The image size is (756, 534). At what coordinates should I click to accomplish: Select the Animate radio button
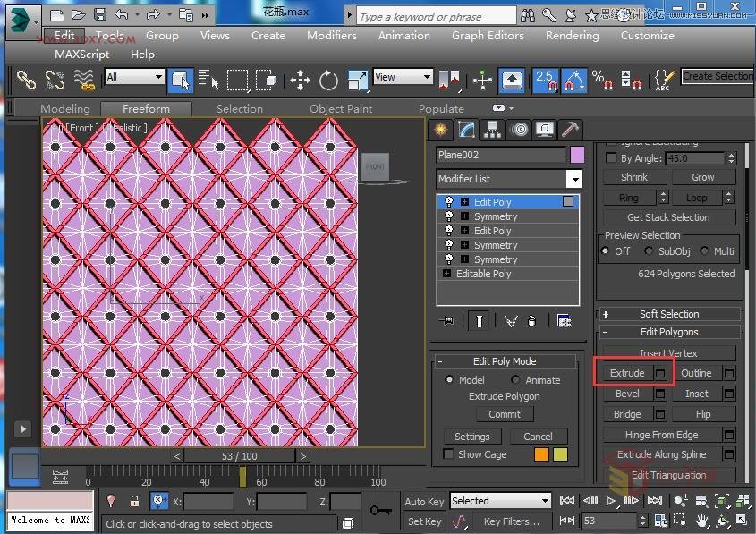tap(515, 380)
